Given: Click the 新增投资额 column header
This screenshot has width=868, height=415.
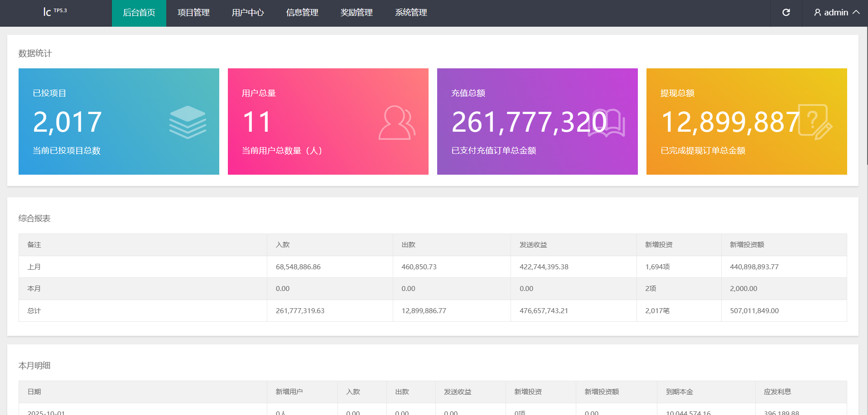Looking at the screenshot, I should (x=747, y=245).
